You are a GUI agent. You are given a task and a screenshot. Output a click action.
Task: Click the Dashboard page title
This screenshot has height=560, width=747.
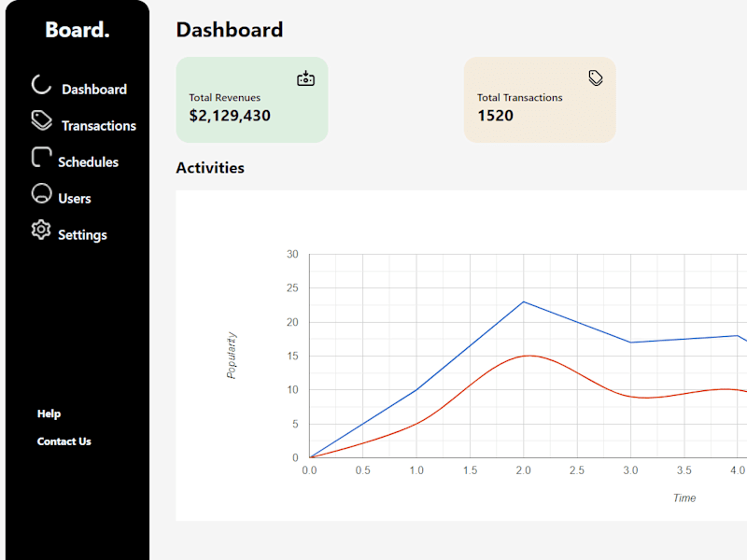pyautogui.click(x=230, y=30)
